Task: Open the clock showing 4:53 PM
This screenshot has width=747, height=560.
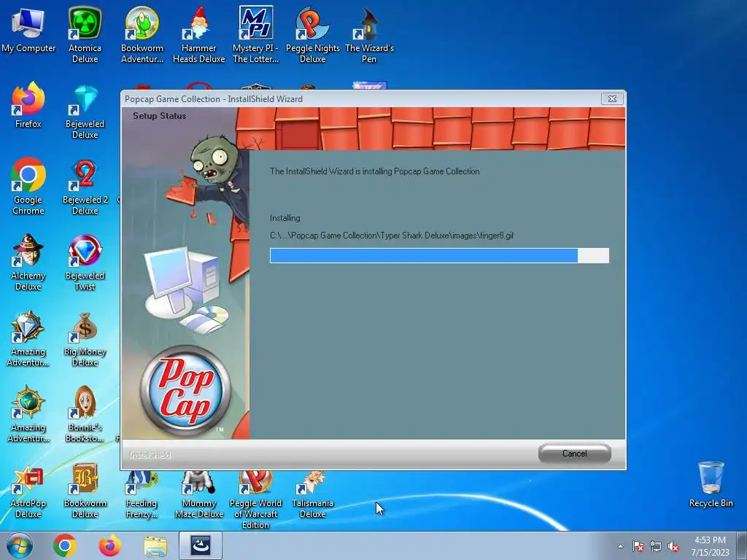Action: tap(710, 546)
